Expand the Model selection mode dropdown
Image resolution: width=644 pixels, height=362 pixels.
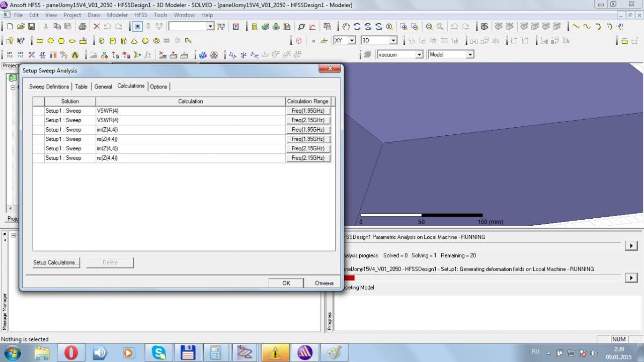click(470, 55)
